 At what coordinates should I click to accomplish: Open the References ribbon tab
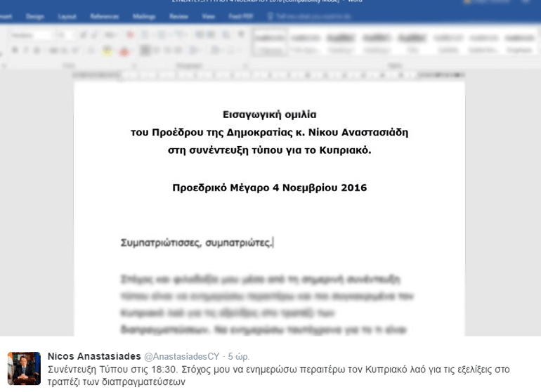click(105, 15)
